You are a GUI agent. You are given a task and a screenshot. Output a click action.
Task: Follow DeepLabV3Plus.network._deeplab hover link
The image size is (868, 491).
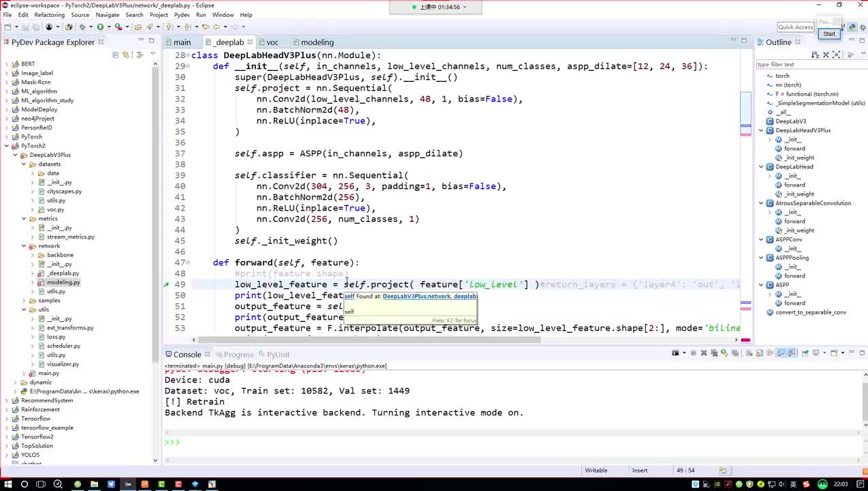click(429, 297)
